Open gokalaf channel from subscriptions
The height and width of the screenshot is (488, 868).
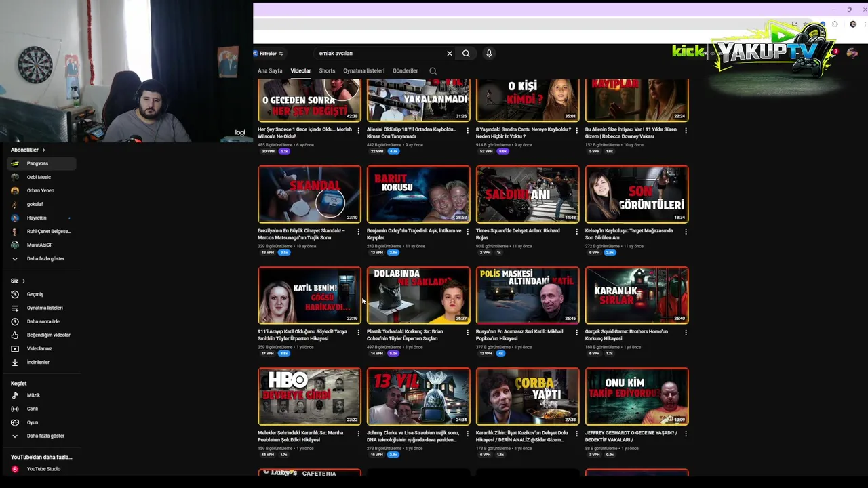click(x=42, y=204)
